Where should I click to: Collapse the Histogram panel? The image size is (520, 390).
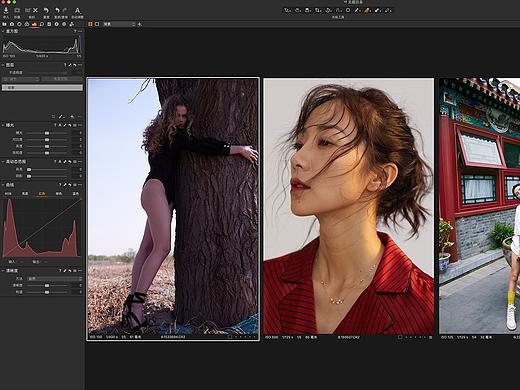click(3, 31)
